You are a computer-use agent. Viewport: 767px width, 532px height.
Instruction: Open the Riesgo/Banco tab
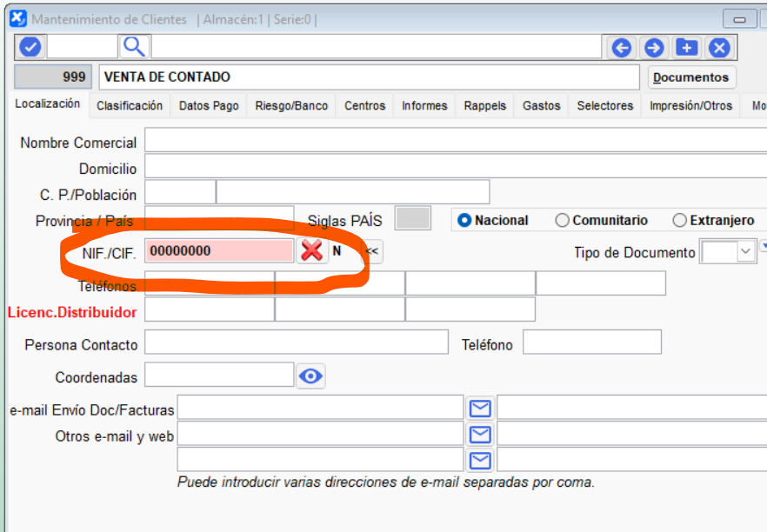tap(291, 105)
